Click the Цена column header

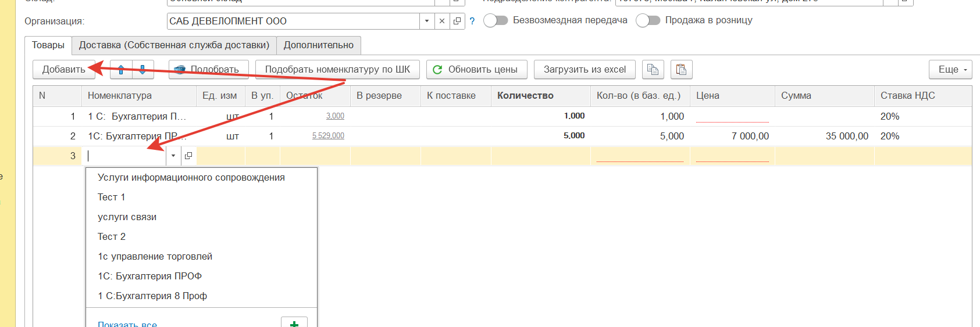pos(732,96)
